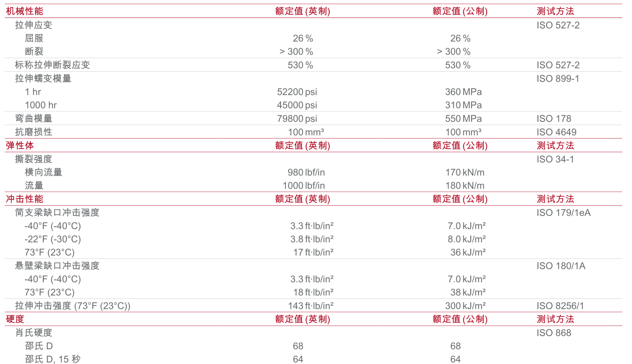
Task: Click the ISO 8256/1 test method
Action: 560,306
